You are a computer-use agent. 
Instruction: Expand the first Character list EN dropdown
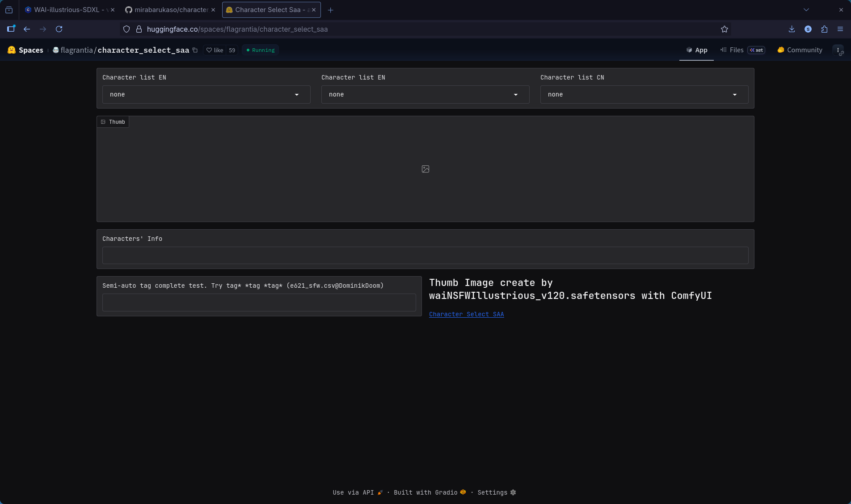[206, 95]
